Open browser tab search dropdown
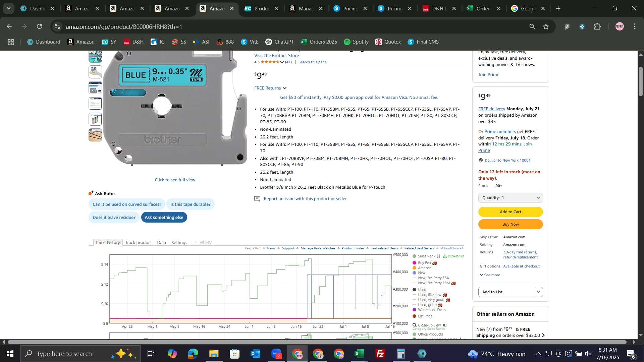Screen dimensions: 644x362 [x=8, y=8]
